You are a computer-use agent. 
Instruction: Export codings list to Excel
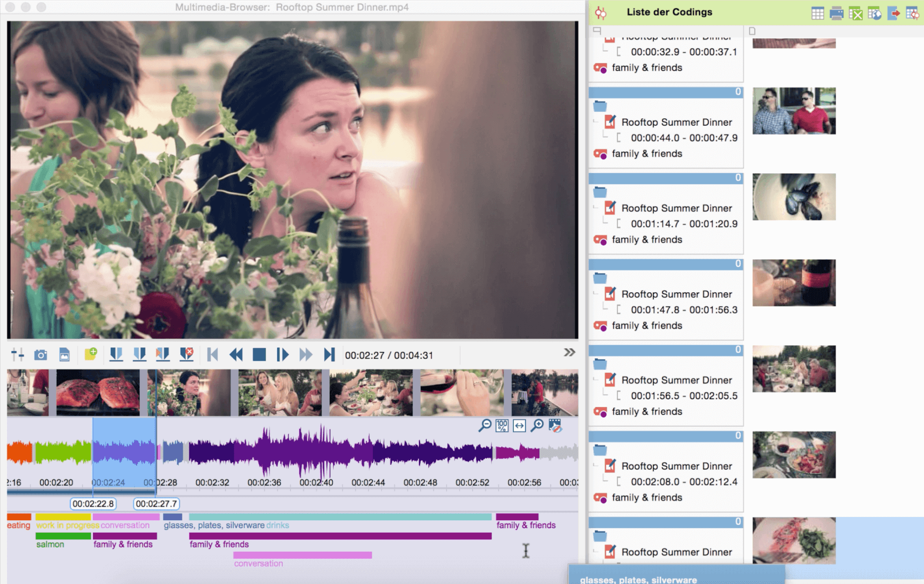855,13
